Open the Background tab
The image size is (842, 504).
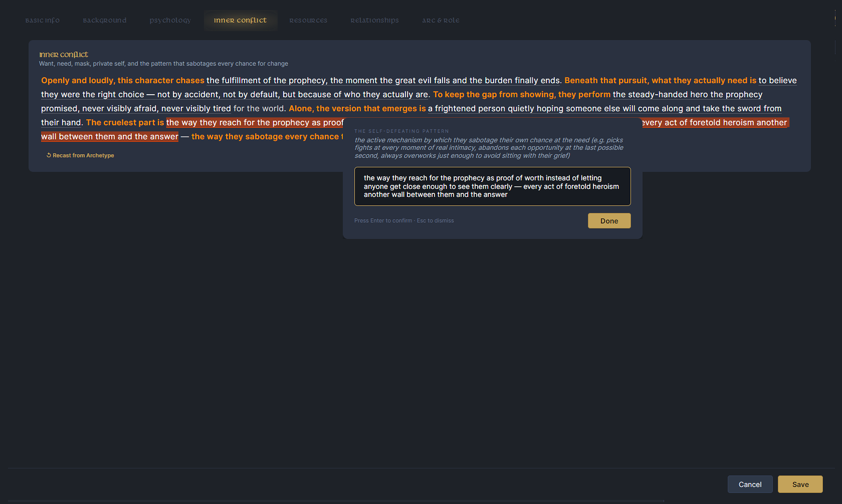[x=105, y=20]
